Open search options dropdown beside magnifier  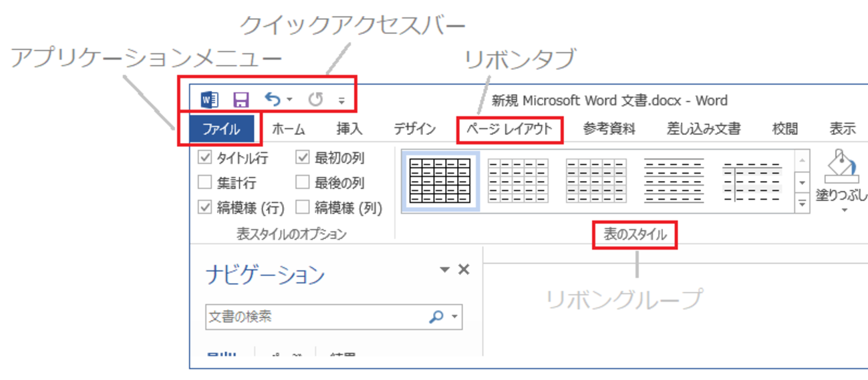tap(455, 318)
